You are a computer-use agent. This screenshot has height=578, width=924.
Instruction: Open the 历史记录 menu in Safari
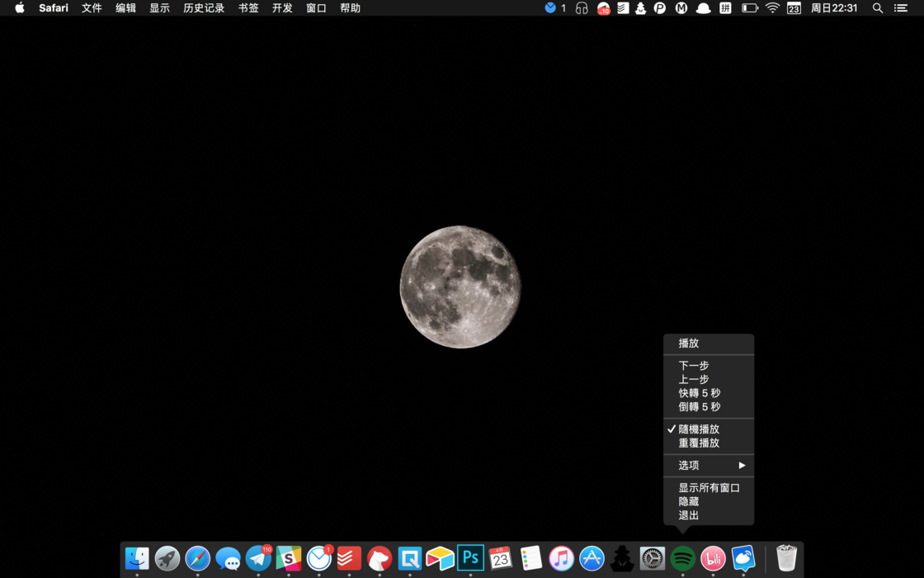pyautogui.click(x=203, y=8)
